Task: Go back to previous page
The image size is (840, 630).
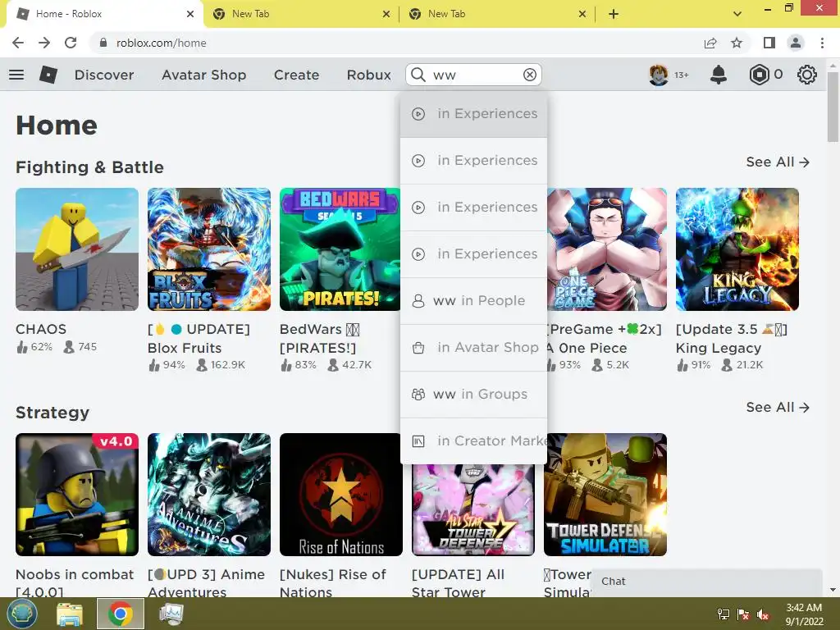Action: [x=18, y=43]
